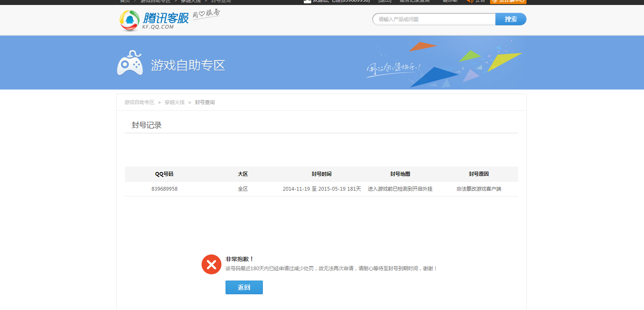The image size is (644, 310).
Task: Click the QQ号码 column header
Action: click(x=164, y=174)
